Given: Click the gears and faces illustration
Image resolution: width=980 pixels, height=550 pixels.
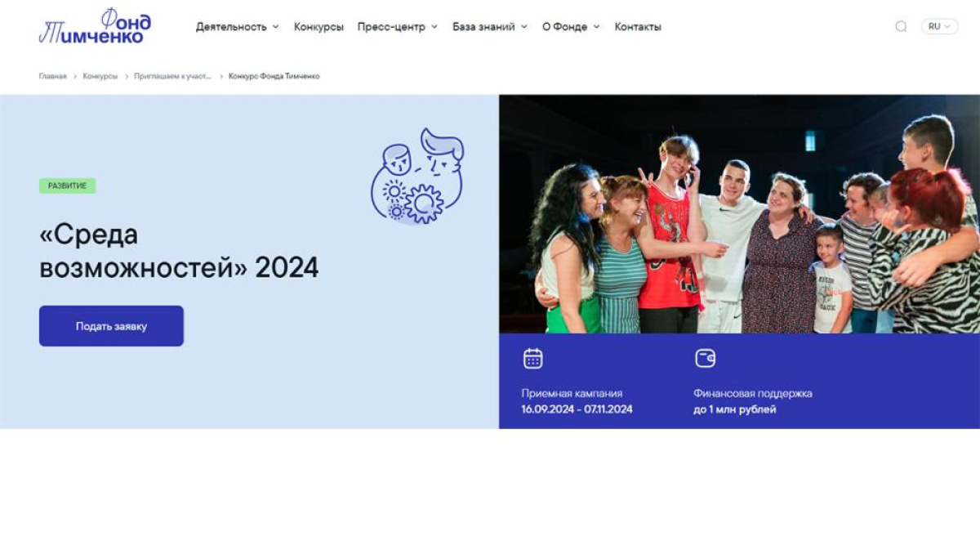Looking at the screenshot, I should click(x=417, y=175).
